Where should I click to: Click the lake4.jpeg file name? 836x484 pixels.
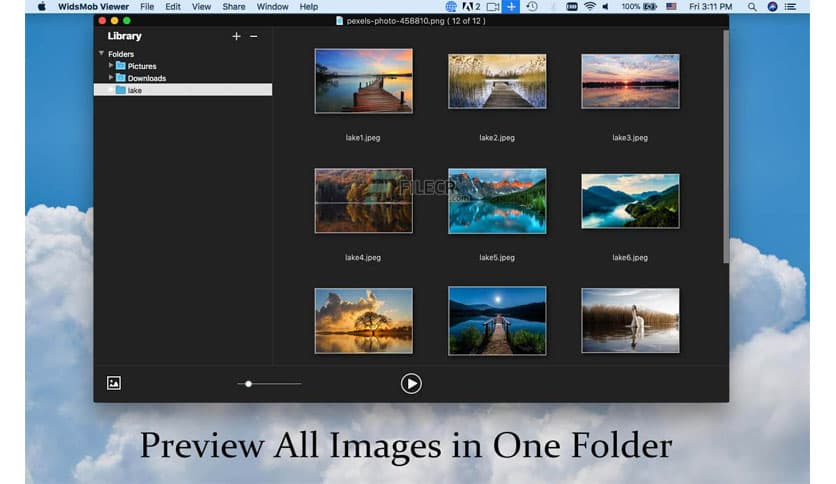tap(363, 257)
